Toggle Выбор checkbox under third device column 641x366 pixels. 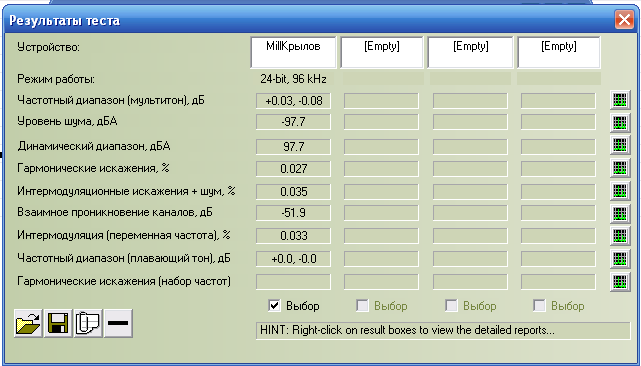tap(451, 305)
